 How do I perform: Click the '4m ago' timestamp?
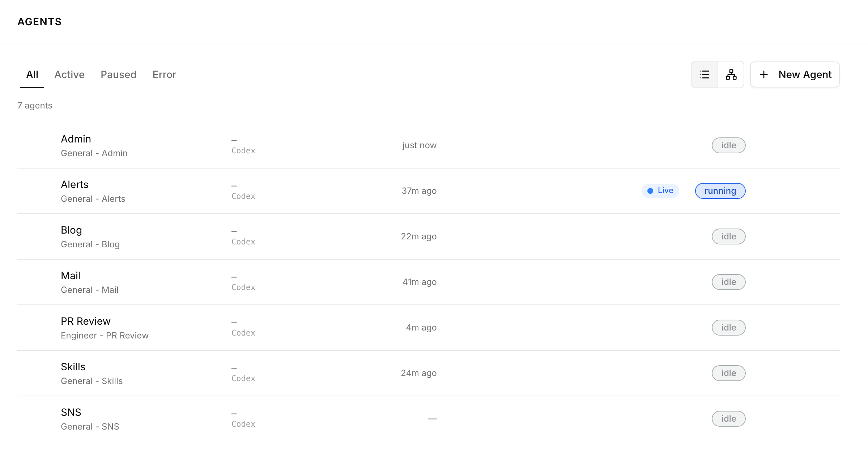(x=421, y=328)
